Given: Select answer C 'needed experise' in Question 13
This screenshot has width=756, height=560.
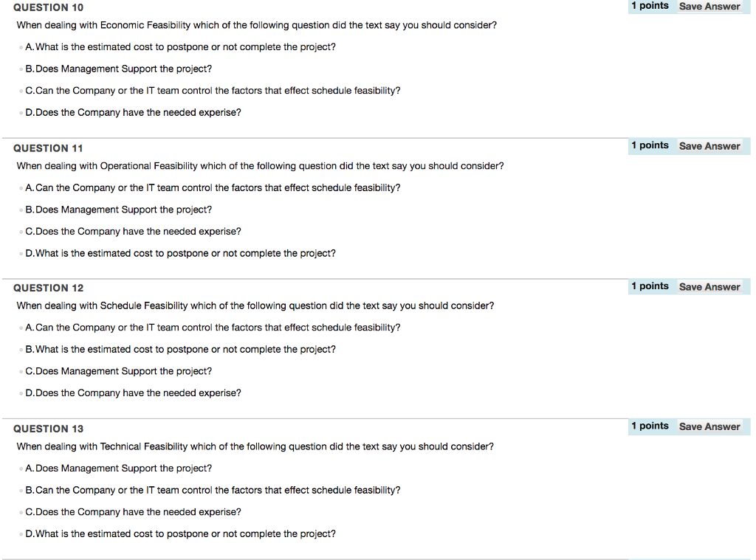Looking at the screenshot, I should click(21, 511).
